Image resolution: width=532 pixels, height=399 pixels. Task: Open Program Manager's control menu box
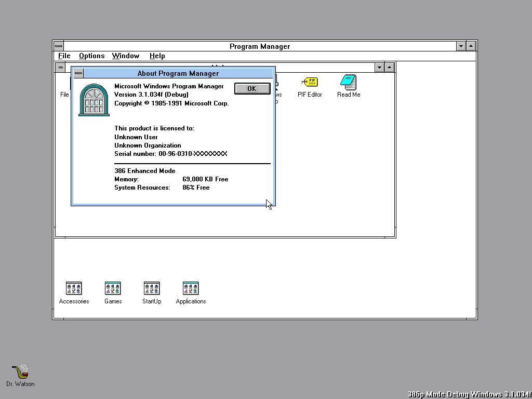coord(59,46)
